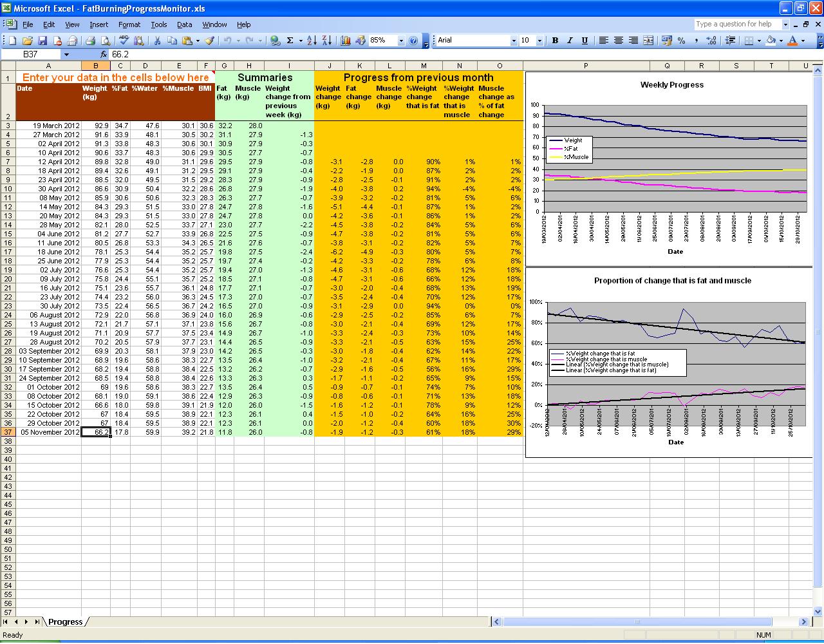Toggle Italic formatting button

pos(570,41)
